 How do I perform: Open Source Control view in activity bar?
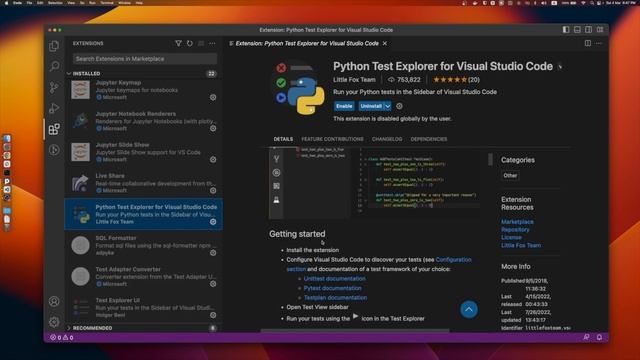(x=54, y=87)
